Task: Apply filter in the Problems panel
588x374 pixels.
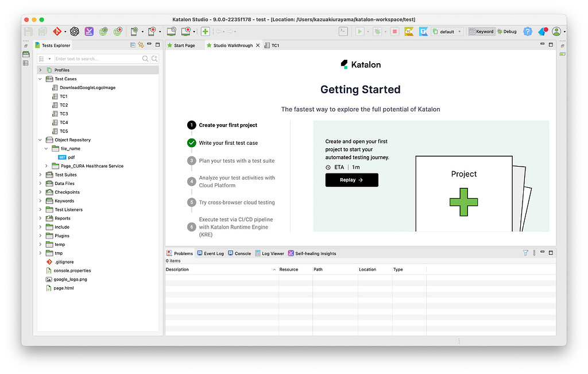Action: (x=525, y=253)
